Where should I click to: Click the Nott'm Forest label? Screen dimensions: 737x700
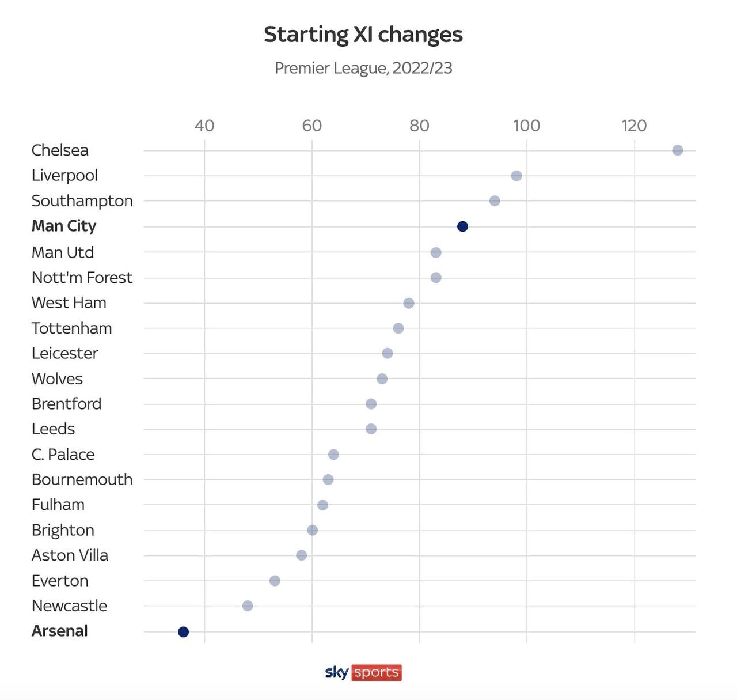tap(82, 278)
